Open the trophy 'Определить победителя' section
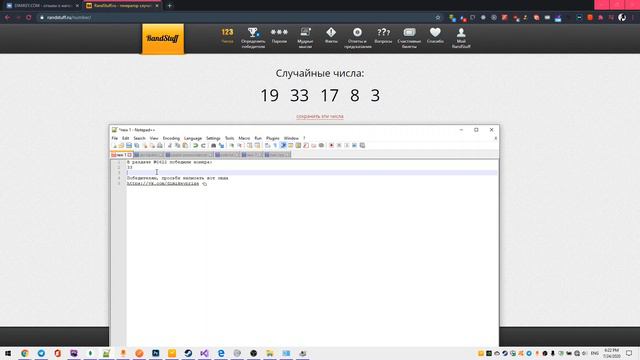 (x=253, y=38)
